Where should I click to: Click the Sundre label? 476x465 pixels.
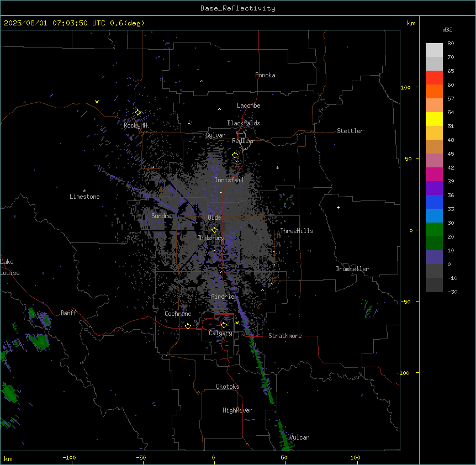[161, 216]
